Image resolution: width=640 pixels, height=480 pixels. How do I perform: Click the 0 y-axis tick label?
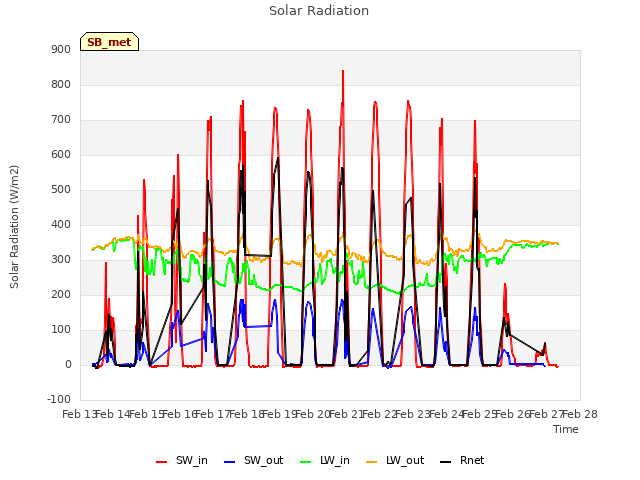(x=68, y=364)
